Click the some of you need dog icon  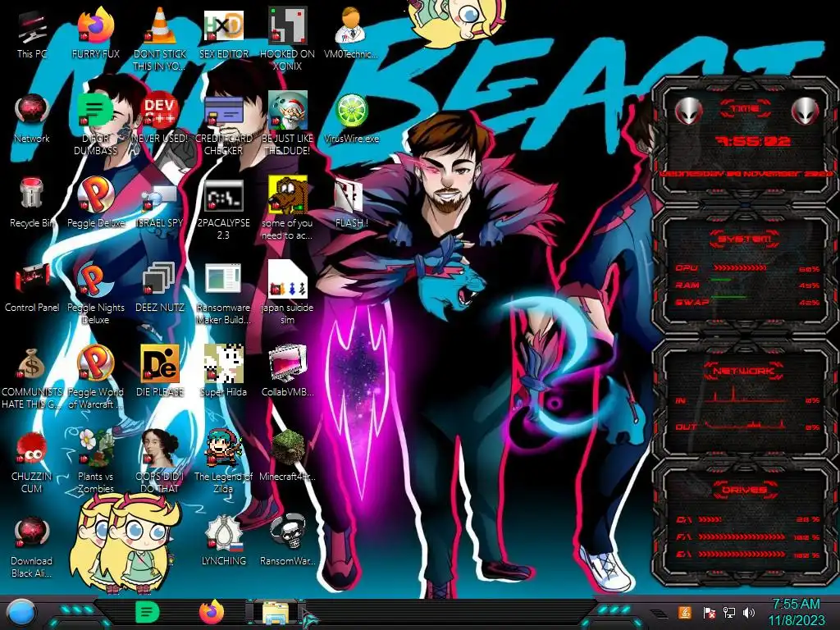[x=287, y=195]
